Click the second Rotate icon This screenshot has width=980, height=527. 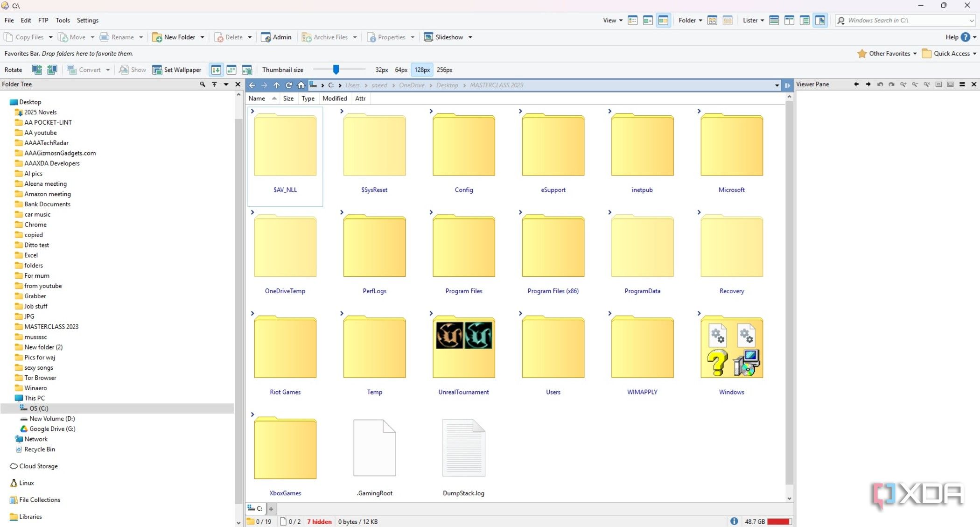coord(52,70)
